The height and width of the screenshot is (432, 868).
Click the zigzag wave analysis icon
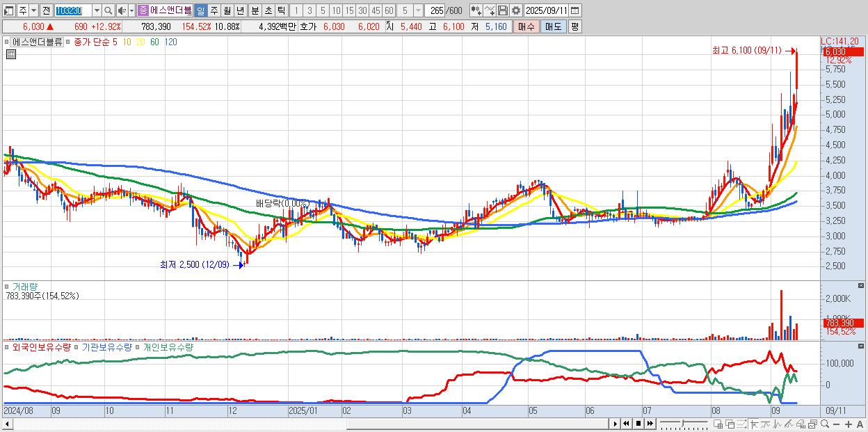click(778, 424)
